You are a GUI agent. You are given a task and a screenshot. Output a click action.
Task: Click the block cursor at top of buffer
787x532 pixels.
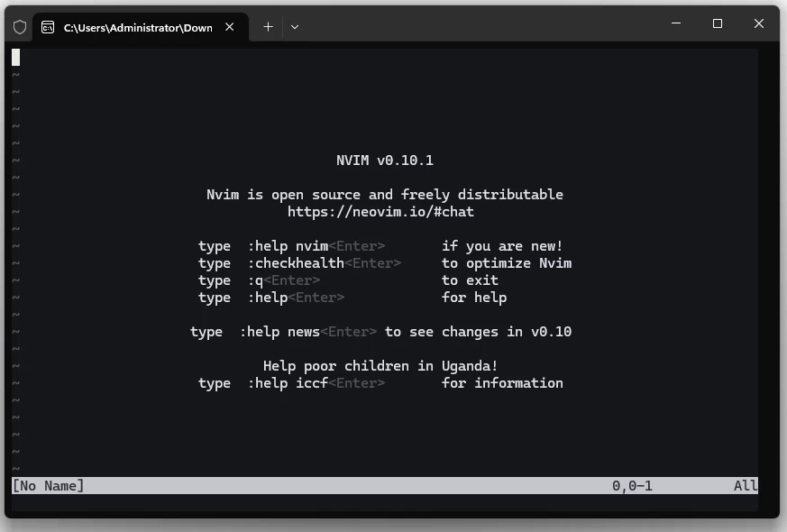coord(16,56)
